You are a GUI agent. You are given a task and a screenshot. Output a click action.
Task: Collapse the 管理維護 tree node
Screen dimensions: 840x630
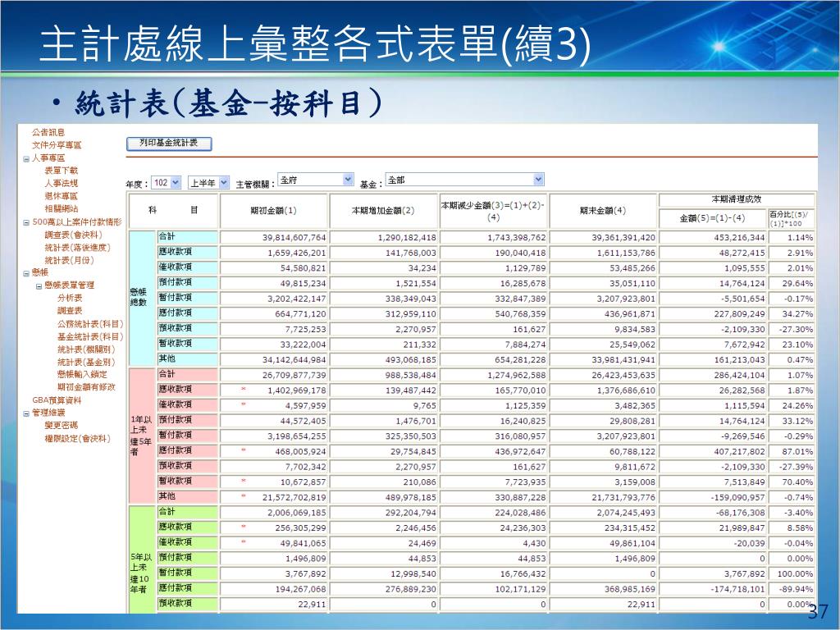(x=25, y=413)
